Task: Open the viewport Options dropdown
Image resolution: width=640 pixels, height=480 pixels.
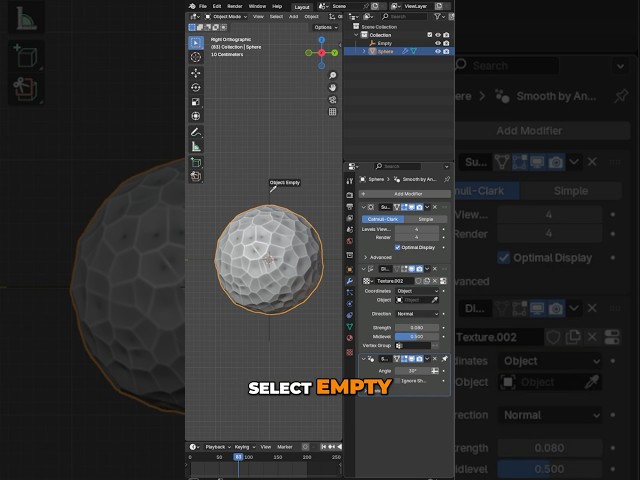Action: (x=326, y=27)
